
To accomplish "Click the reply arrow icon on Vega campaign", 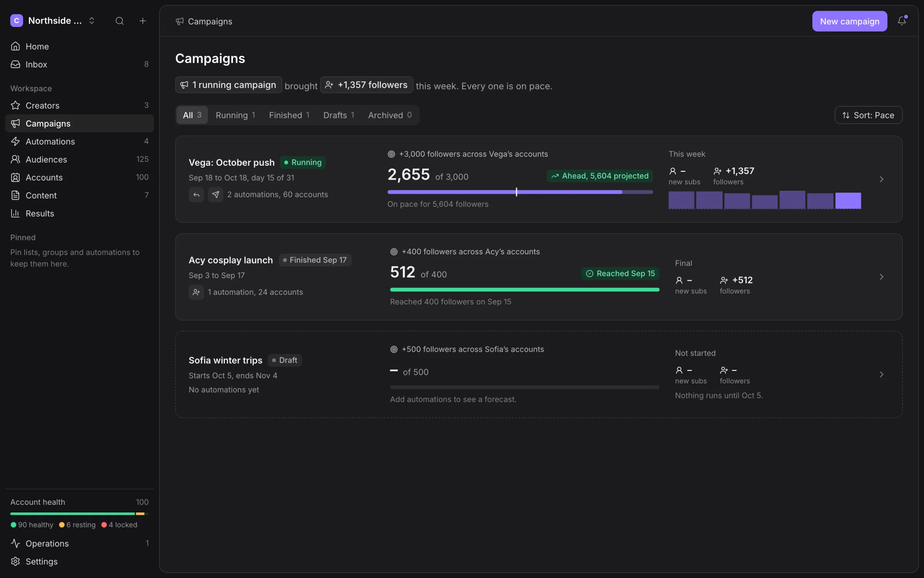I will pos(196,195).
